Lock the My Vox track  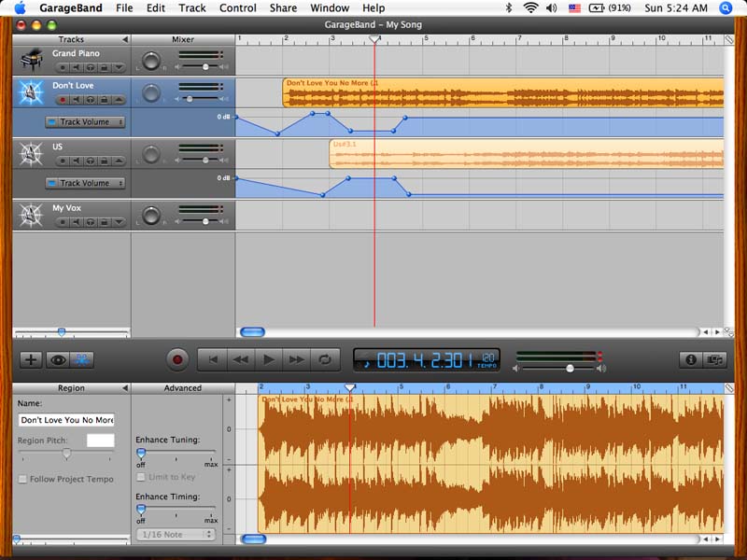[104, 222]
